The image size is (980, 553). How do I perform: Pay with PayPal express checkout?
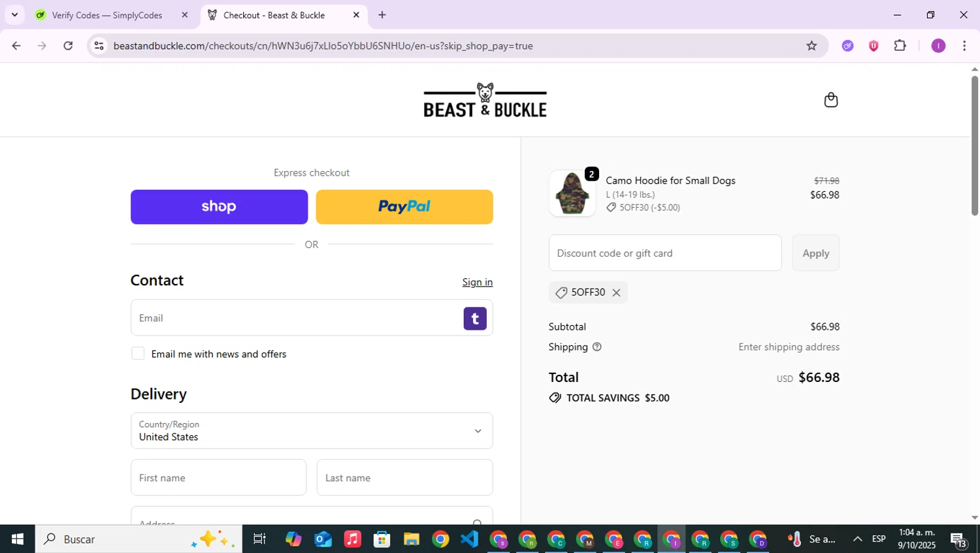pos(404,207)
